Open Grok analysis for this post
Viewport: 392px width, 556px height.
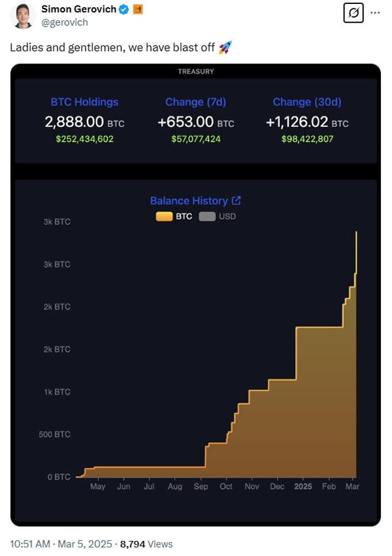tap(353, 13)
